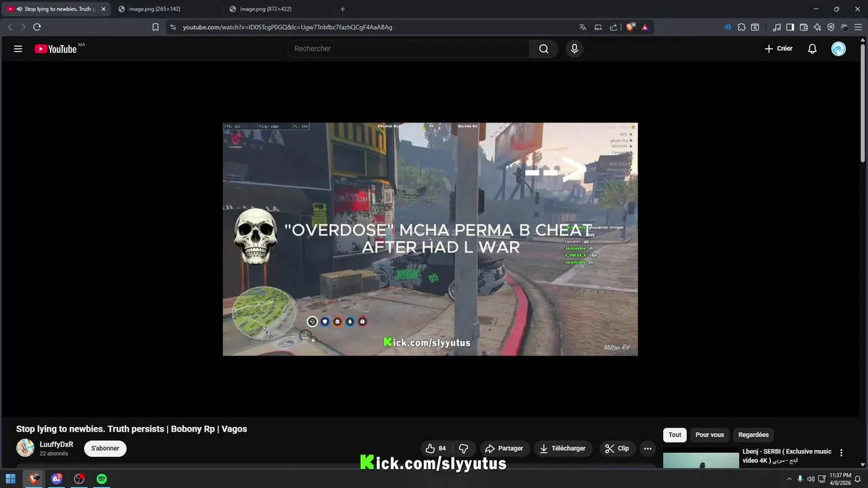868x488 pixels.
Task: View site information icon in address bar
Action: [173, 27]
